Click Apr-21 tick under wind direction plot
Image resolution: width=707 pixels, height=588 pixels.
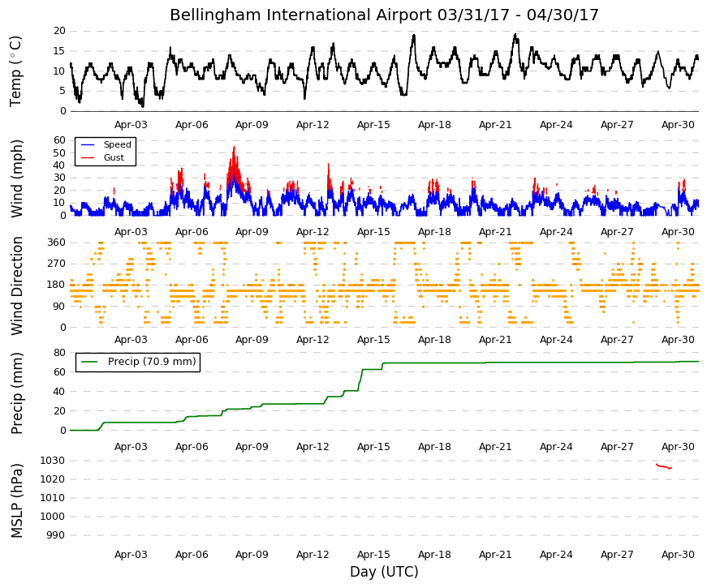[x=495, y=340]
